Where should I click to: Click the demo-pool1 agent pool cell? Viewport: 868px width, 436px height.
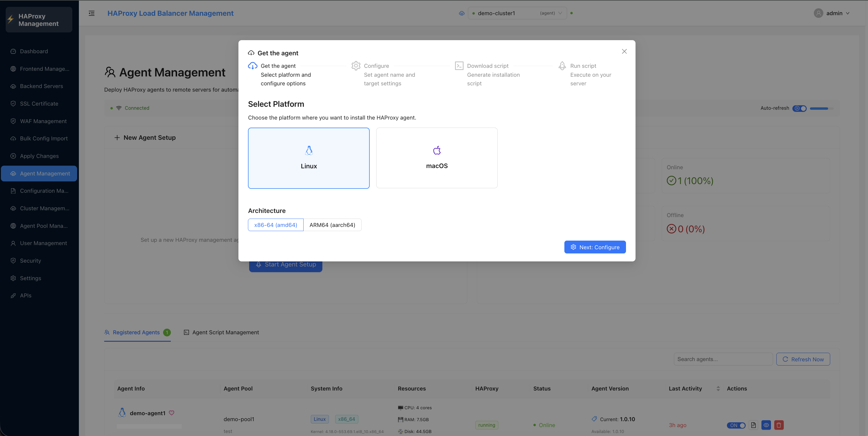point(239,419)
